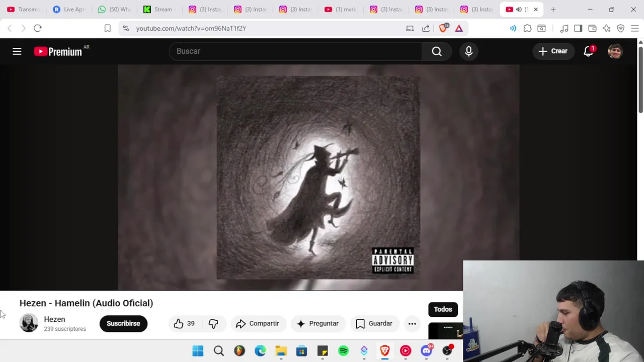644x362 pixels.
Task: Mute the playing YouTube tab
Action: pyautogui.click(x=519, y=9)
